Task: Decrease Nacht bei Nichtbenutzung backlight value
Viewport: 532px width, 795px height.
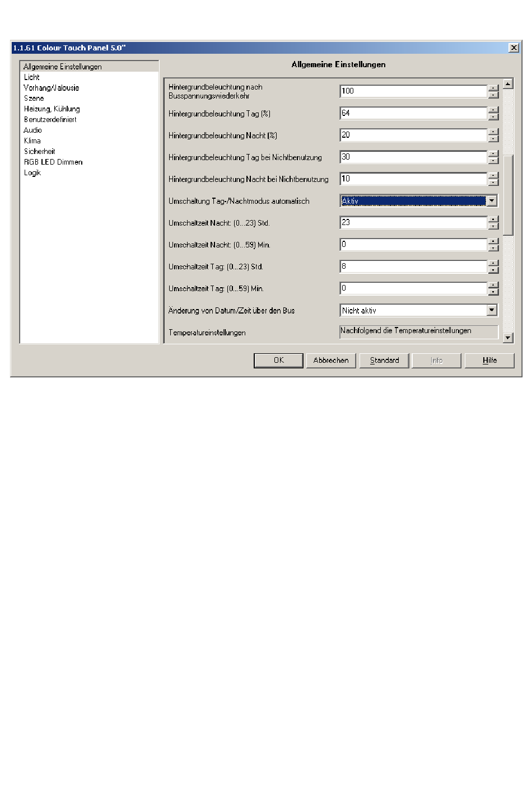Action: pos(493,182)
